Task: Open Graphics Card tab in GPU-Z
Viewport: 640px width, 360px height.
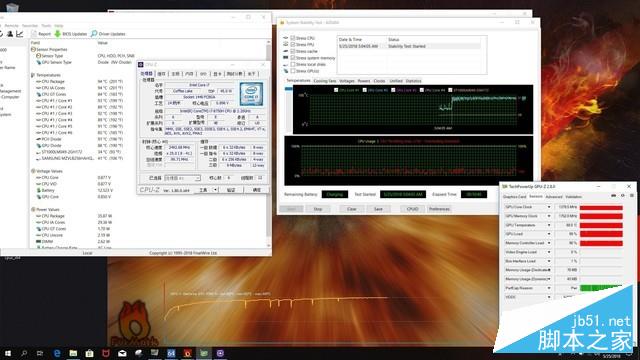Action: [515, 197]
